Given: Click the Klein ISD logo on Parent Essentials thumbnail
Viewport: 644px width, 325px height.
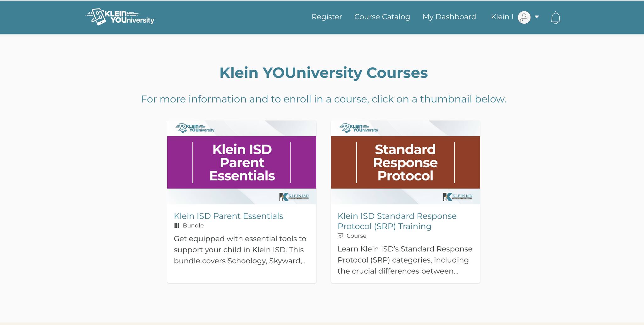Looking at the screenshot, I should point(294,197).
